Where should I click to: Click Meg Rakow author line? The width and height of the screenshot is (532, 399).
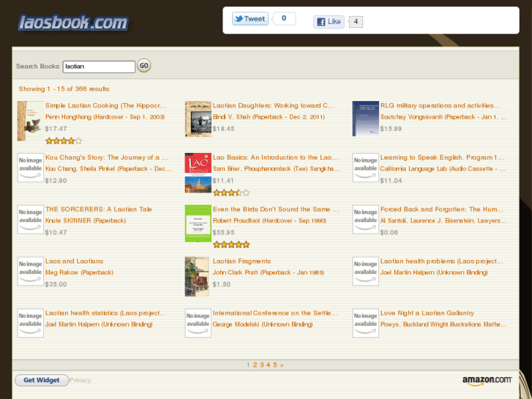click(79, 272)
